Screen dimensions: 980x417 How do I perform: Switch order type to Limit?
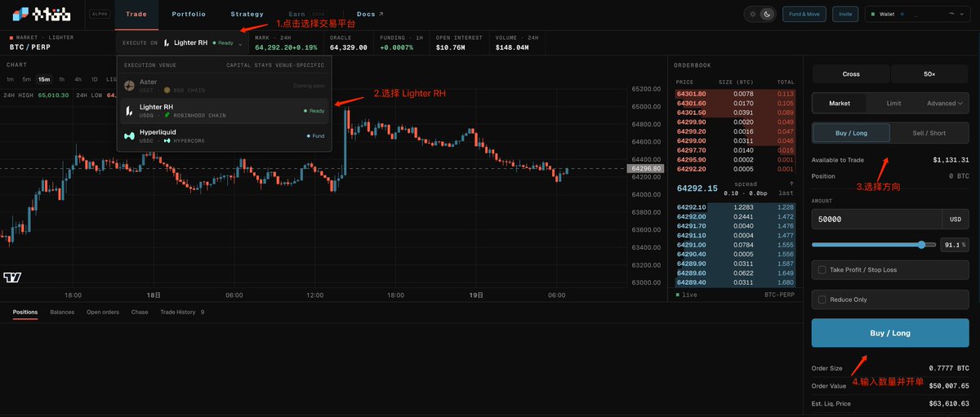[x=894, y=104]
